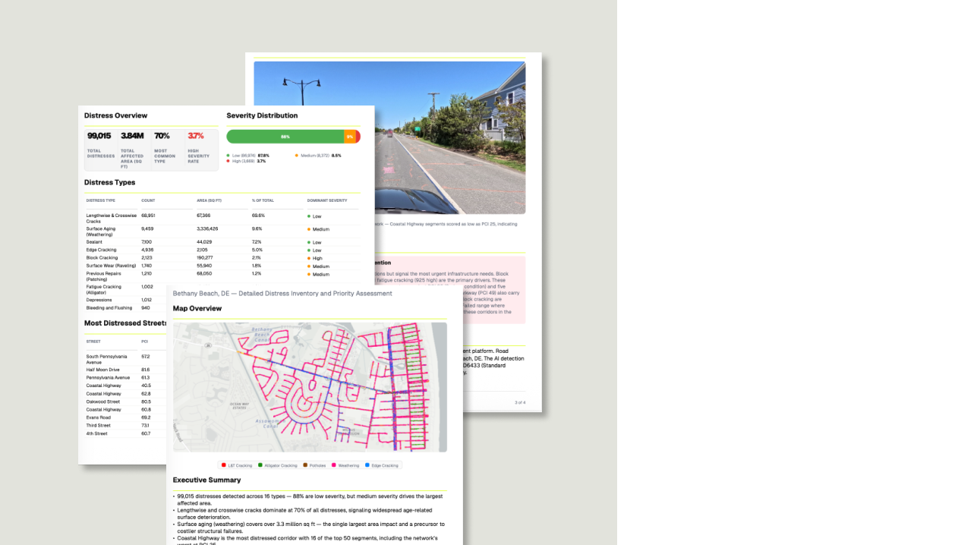Click the Distress Overview heading
The height and width of the screenshot is (545, 980).
115,115
